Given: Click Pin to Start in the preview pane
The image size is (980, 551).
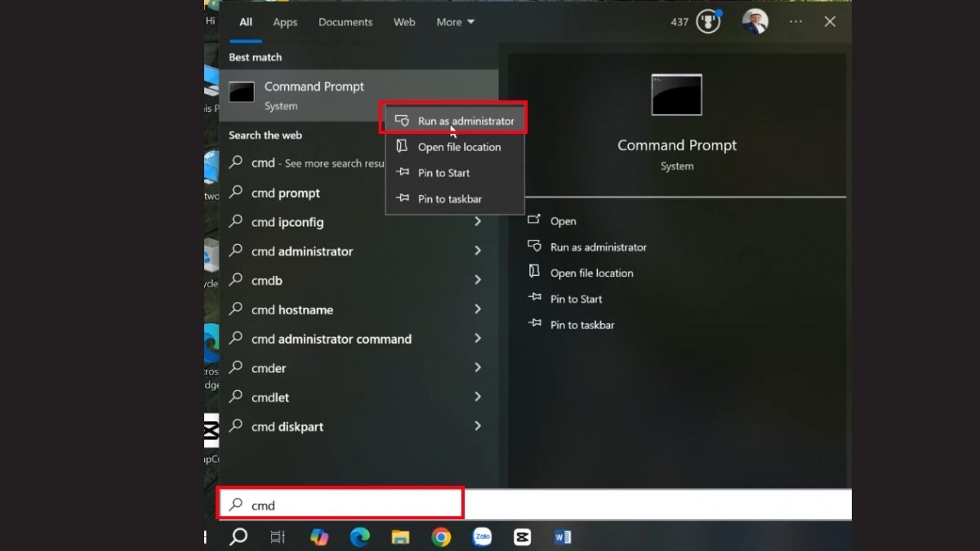Looking at the screenshot, I should [x=566, y=300].
